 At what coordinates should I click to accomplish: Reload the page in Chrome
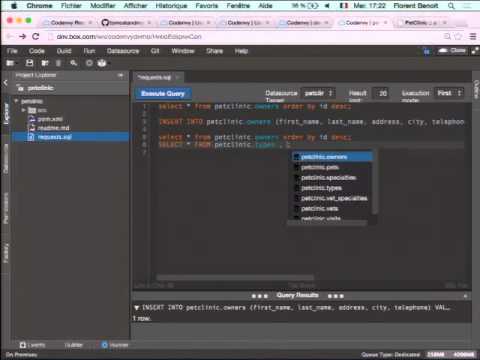36,36
